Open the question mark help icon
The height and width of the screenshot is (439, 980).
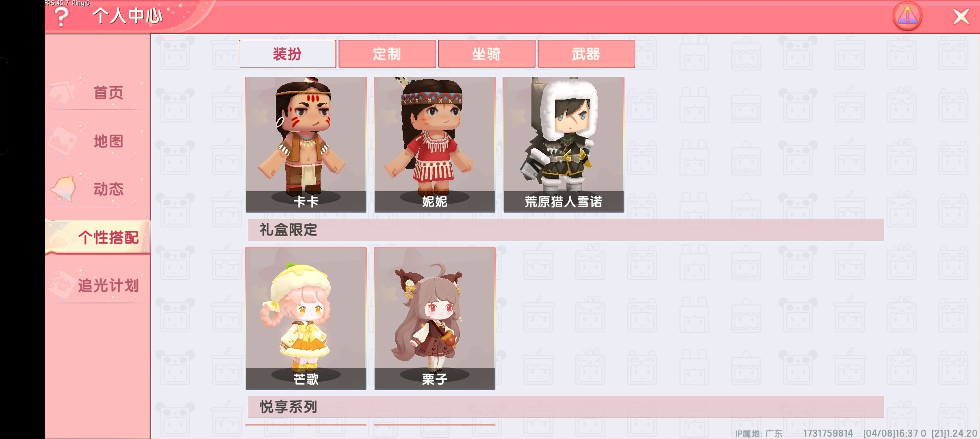(61, 17)
